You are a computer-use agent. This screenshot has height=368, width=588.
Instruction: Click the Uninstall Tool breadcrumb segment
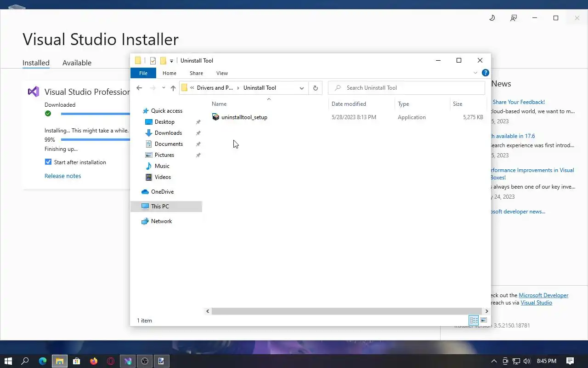point(260,88)
